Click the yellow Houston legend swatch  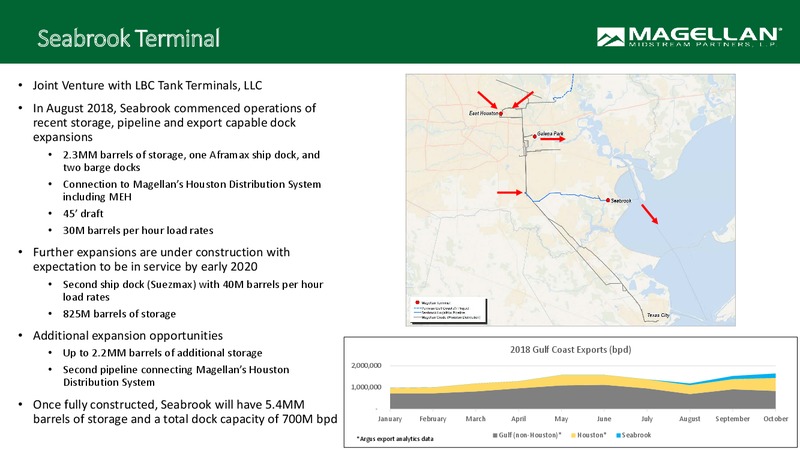pos(573,435)
